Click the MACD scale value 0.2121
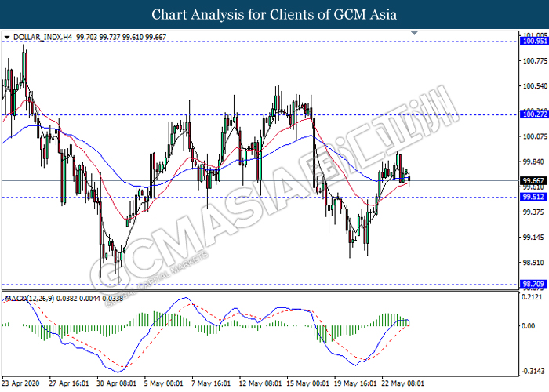Image resolution: width=549 pixels, height=392 pixels. click(532, 297)
